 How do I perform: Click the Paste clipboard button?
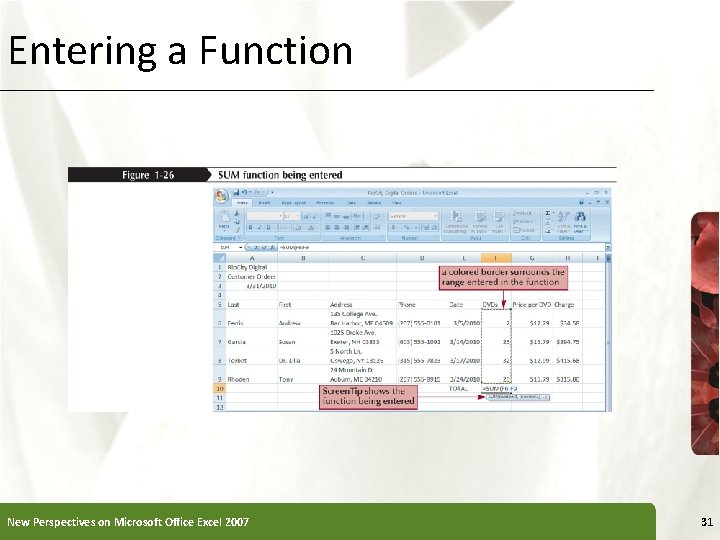(x=225, y=221)
